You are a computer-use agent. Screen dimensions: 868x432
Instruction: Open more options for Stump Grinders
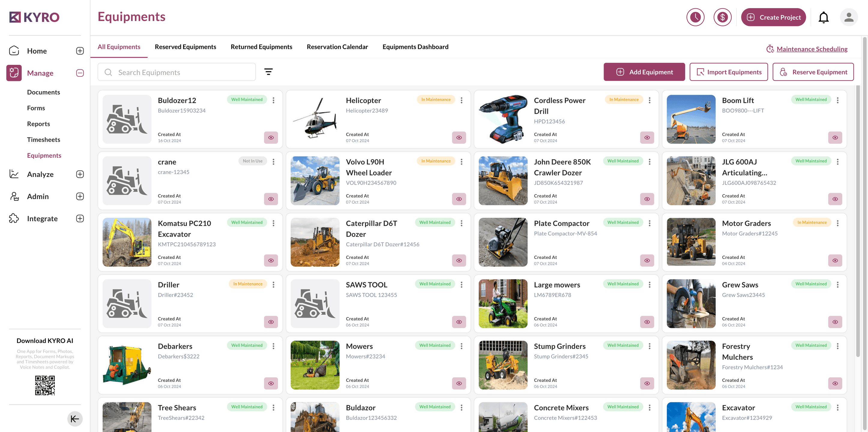coord(649,346)
